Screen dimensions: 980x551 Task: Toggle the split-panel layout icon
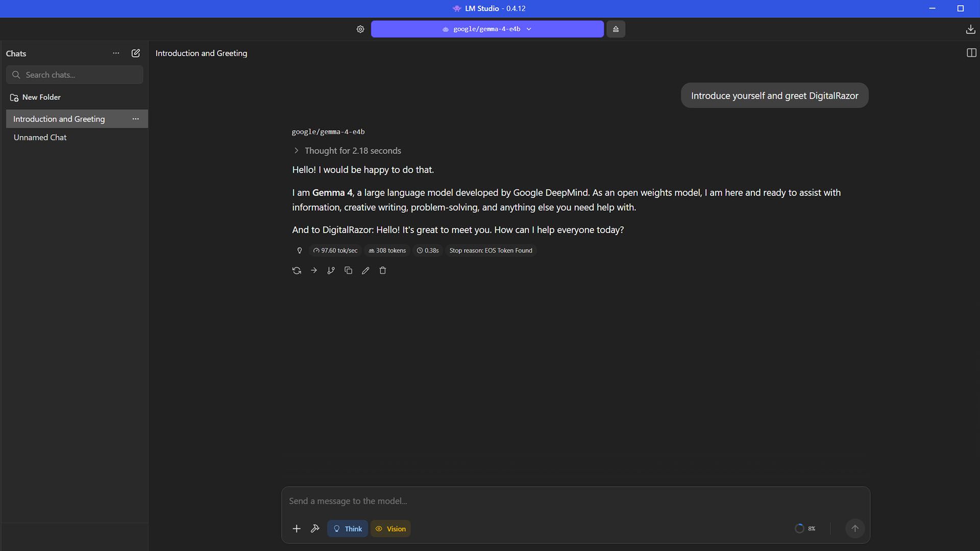(x=971, y=53)
